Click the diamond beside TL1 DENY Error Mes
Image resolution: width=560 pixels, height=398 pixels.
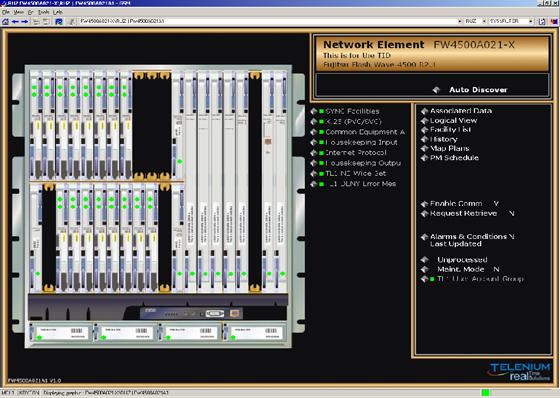[x=314, y=184]
